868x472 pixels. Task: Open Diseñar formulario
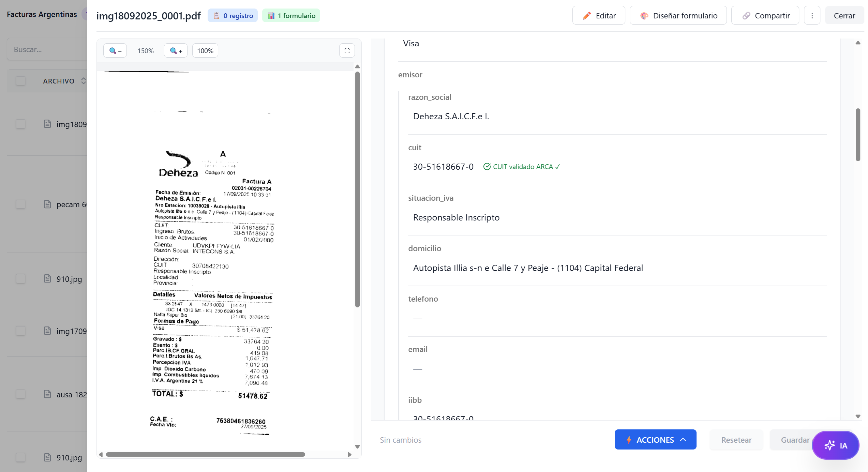[678, 16]
